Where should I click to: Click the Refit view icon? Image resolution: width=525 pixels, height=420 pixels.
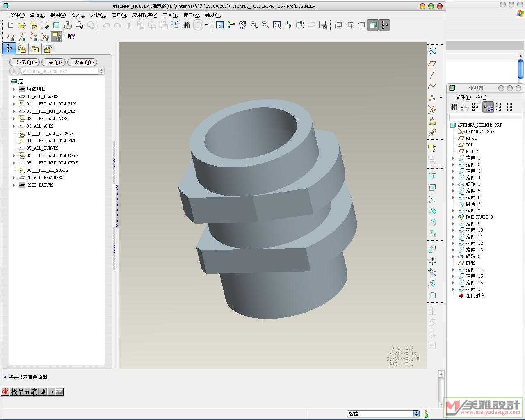coord(277,25)
